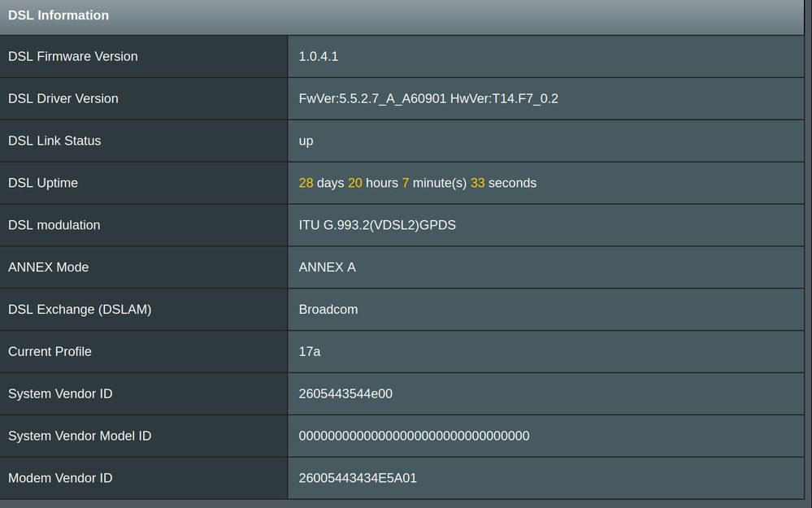Click the DSL modulation label

(x=54, y=225)
